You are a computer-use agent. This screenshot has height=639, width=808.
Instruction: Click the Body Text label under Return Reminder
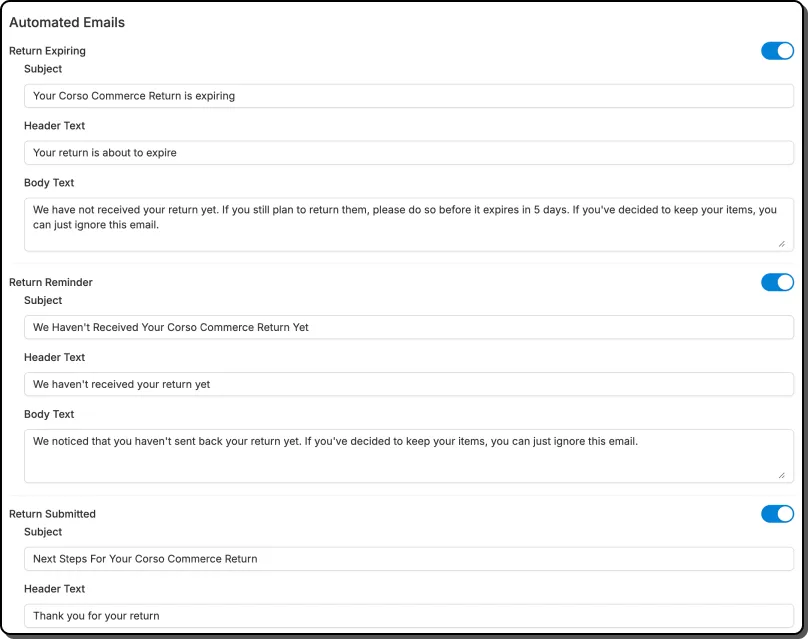coord(48,414)
